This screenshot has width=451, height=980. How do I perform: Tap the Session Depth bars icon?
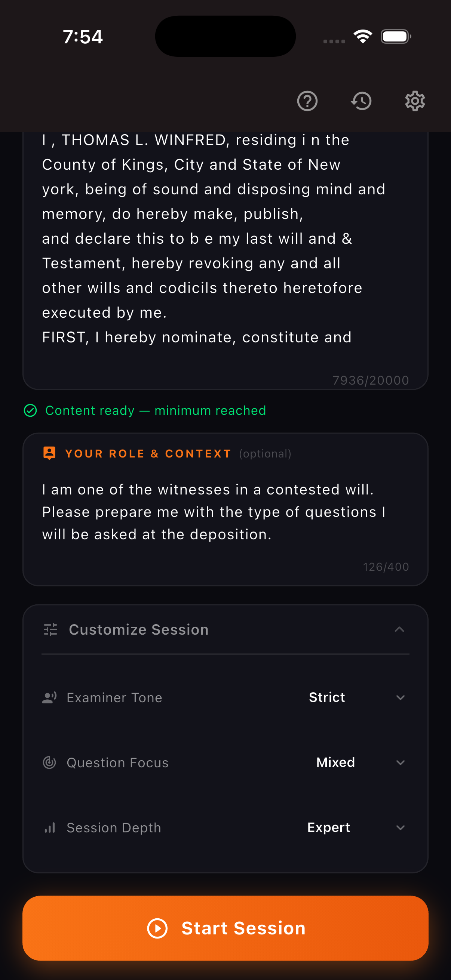(49, 828)
